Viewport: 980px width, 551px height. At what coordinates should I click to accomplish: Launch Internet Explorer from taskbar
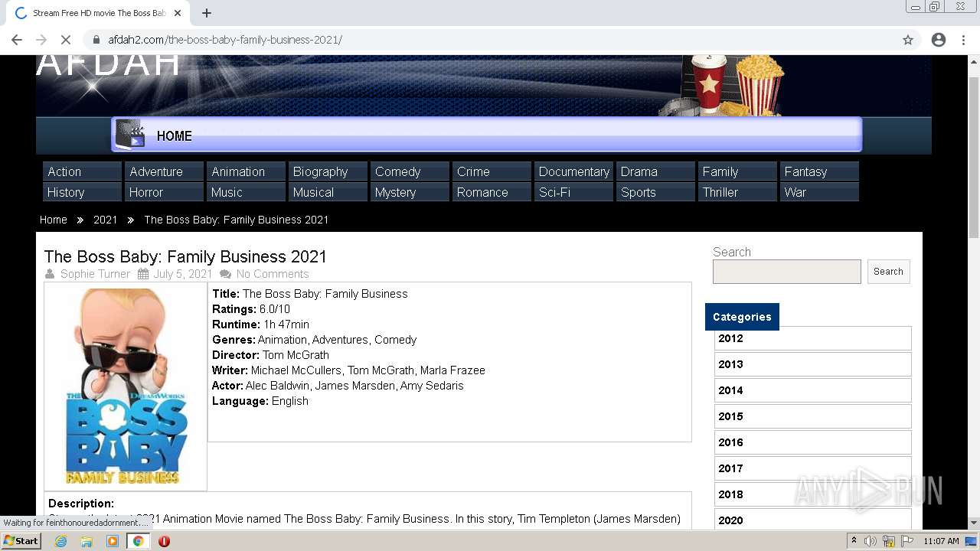(x=61, y=541)
